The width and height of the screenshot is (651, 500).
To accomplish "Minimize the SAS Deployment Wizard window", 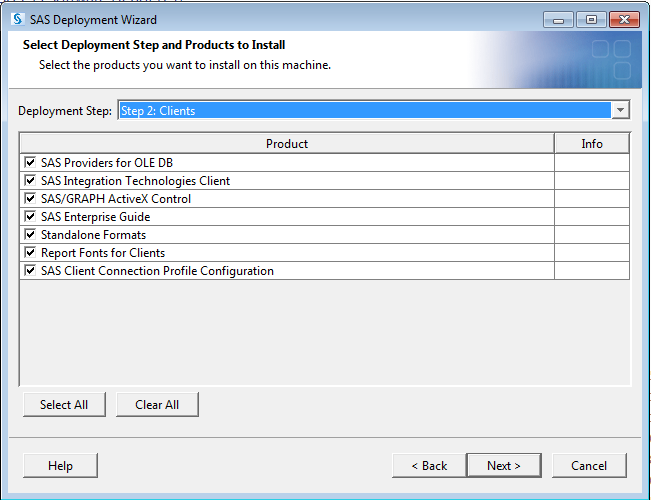I will pyautogui.click(x=558, y=19).
